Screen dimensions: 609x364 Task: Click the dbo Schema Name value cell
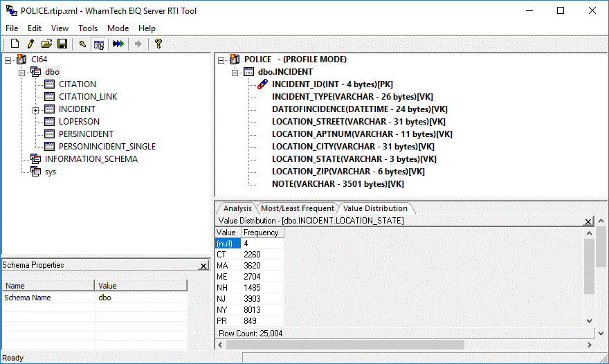[x=141, y=298]
